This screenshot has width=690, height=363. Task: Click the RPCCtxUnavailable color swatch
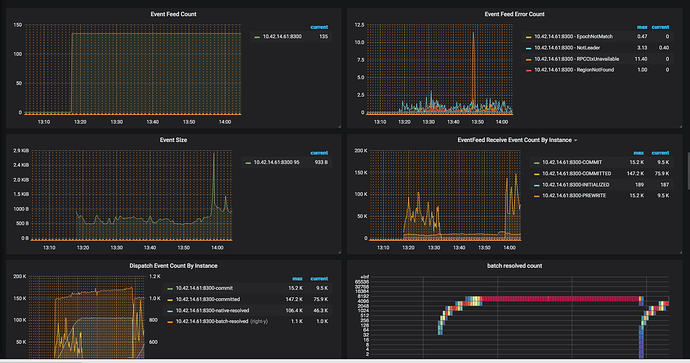click(x=529, y=59)
